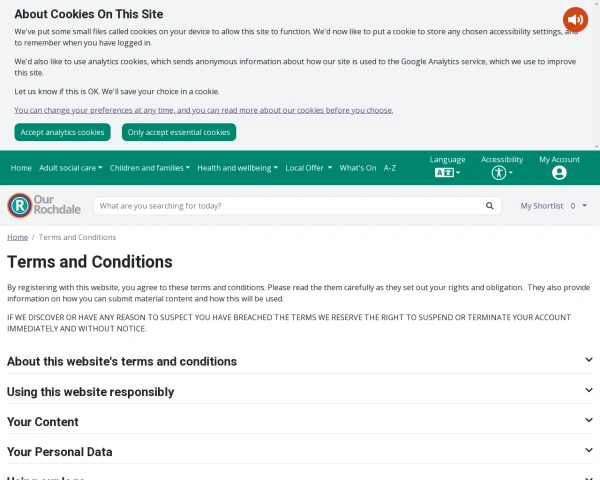Image resolution: width=600 pixels, height=480 pixels.
Task: Expand Using this website responsibly section
Action: pos(300,391)
